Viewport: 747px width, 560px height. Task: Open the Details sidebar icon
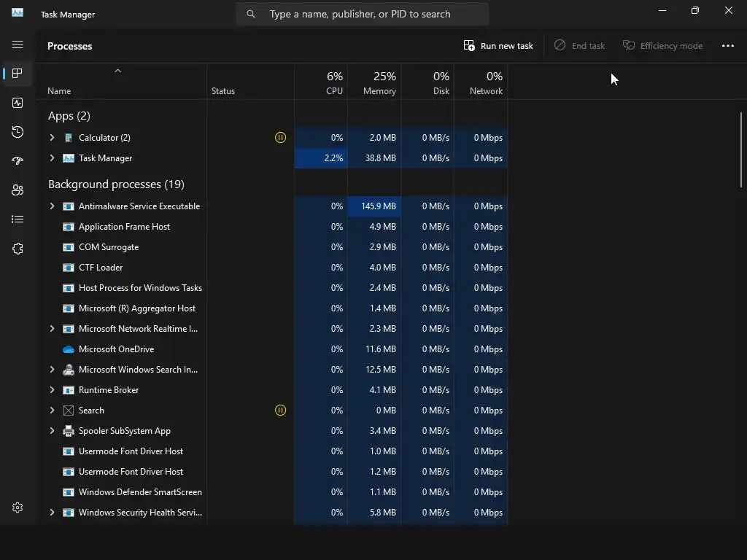18,219
